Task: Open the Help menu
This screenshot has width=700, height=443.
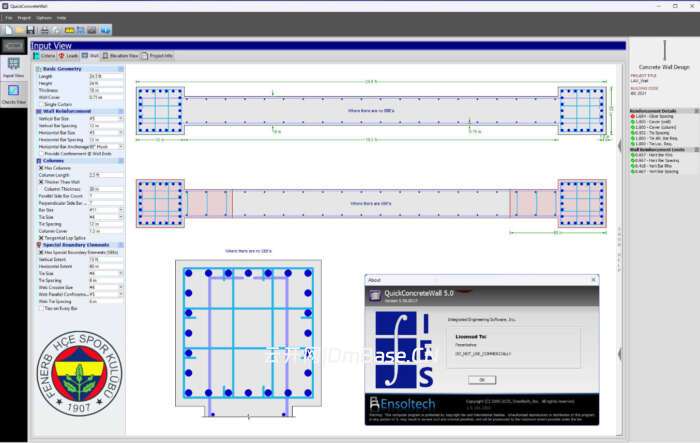Action: 61,18
